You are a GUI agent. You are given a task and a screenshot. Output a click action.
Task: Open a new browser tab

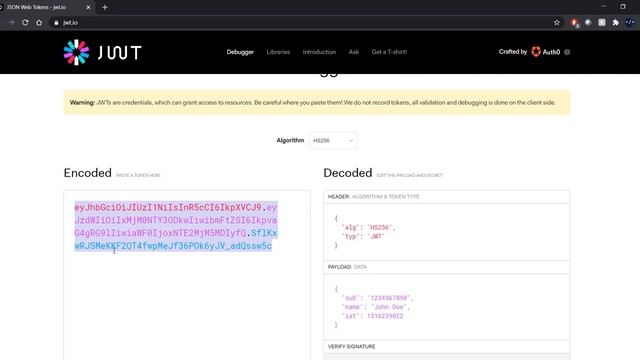click(x=105, y=7)
